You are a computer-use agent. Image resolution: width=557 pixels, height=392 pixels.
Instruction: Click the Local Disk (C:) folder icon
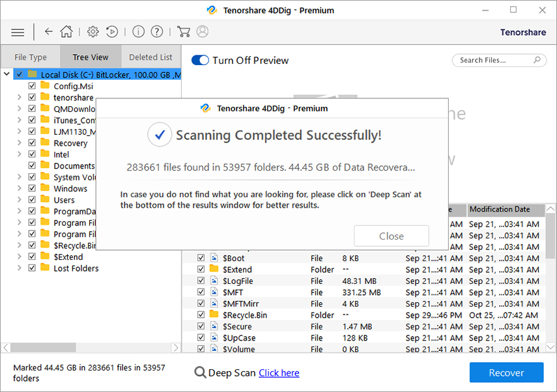(x=33, y=74)
